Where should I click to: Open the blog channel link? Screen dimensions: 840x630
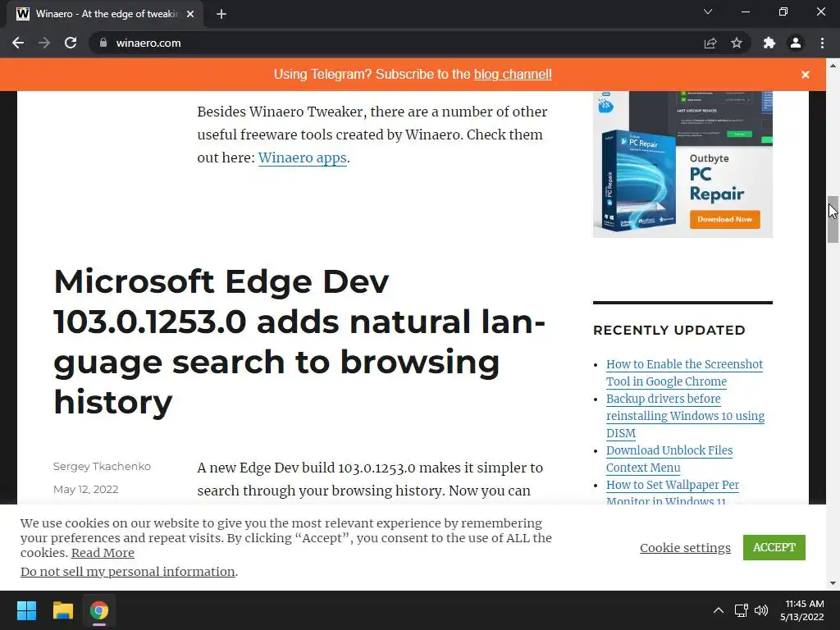513,74
